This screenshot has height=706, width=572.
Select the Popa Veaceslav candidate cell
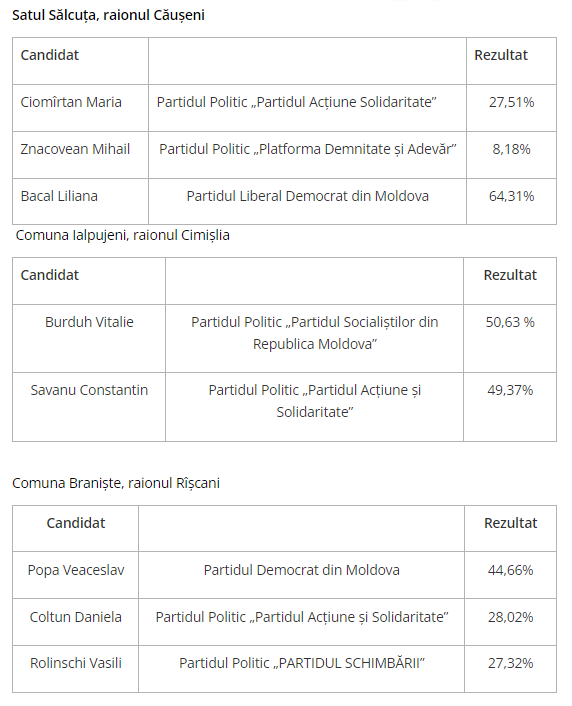[75, 575]
